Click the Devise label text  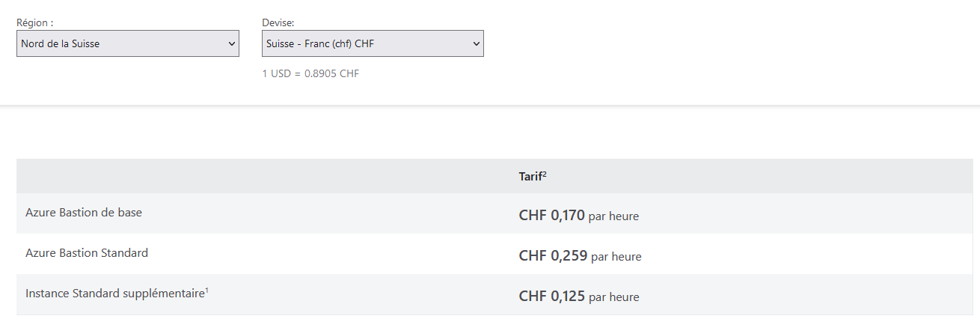tap(278, 23)
